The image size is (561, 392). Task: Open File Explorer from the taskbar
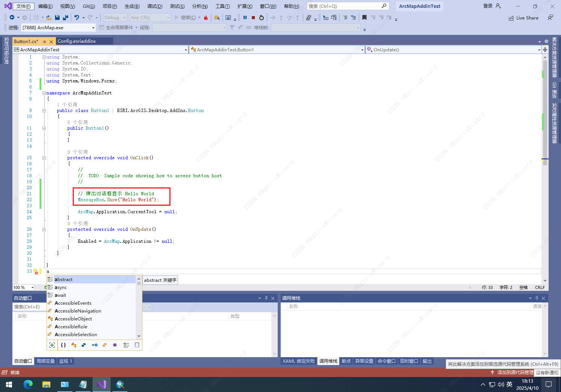pyautogui.click(x=46, y=385)
